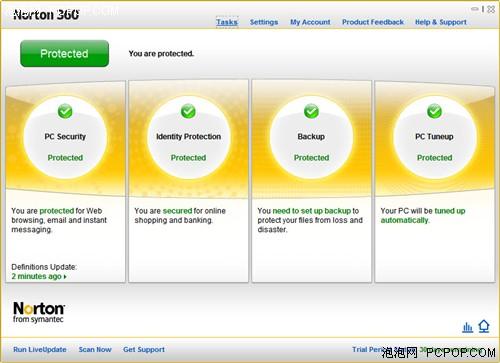
Task: Open Help & Support
Action: point(441,22)
